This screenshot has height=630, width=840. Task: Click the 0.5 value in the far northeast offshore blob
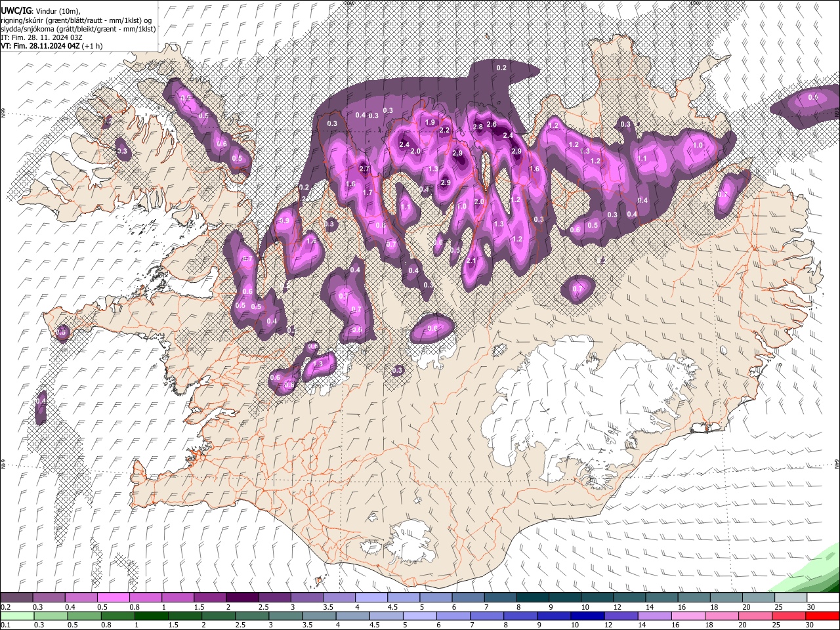coord(813,97)
